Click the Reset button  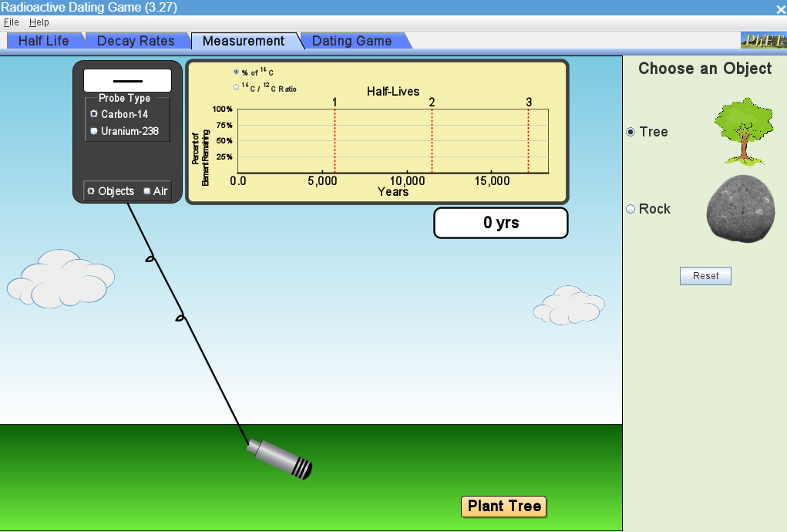(705, 276)
